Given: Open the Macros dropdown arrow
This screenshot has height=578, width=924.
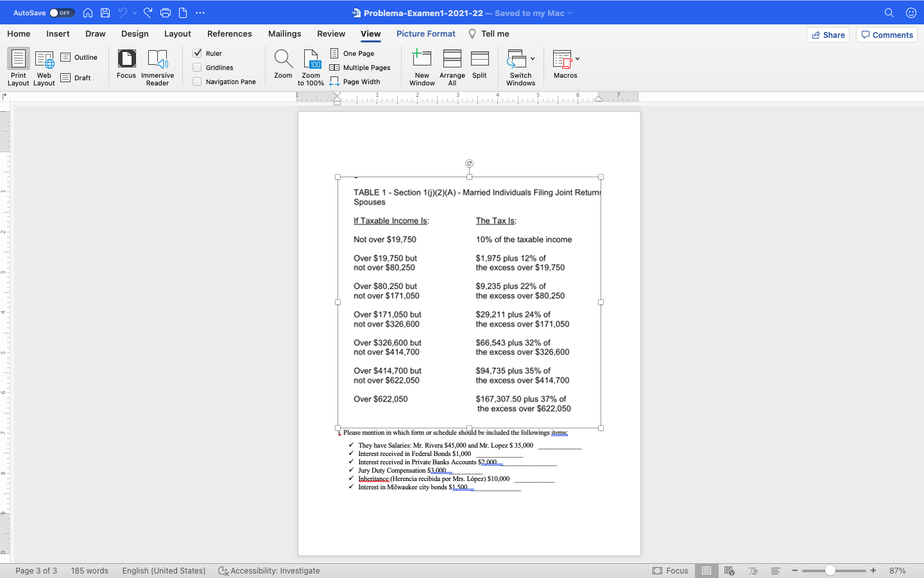Looking at the screenshot, I should click(x=577, y=58).
